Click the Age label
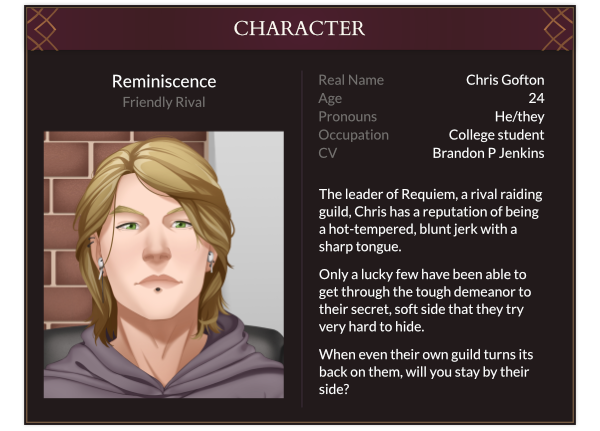Screen dimensions: 600x431 coord(330,98)
